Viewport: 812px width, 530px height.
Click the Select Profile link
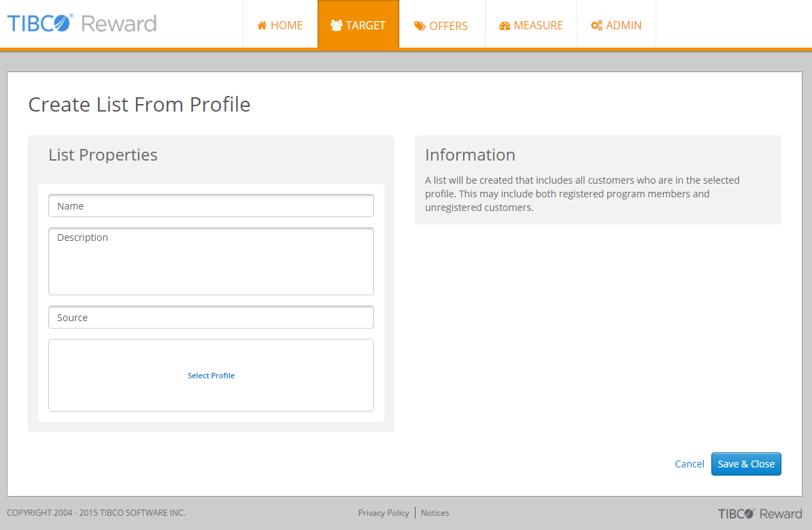click(211, 376)
